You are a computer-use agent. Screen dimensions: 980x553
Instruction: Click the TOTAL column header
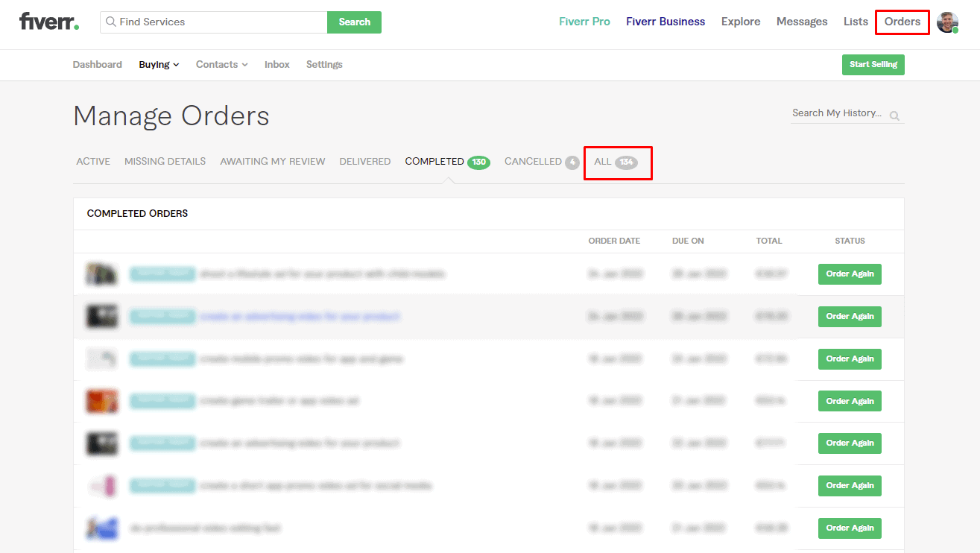point(769,241)
